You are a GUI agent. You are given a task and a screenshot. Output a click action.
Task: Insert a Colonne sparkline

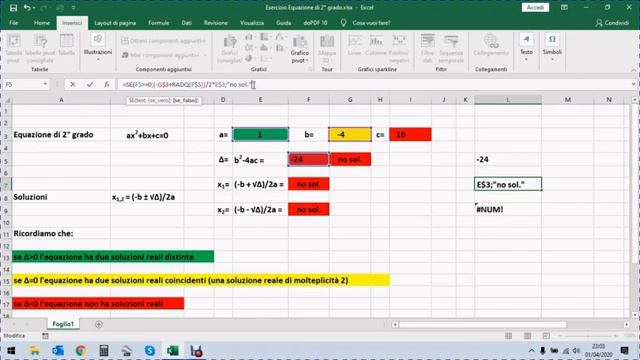pyautogui.click(x=376, y=46)
